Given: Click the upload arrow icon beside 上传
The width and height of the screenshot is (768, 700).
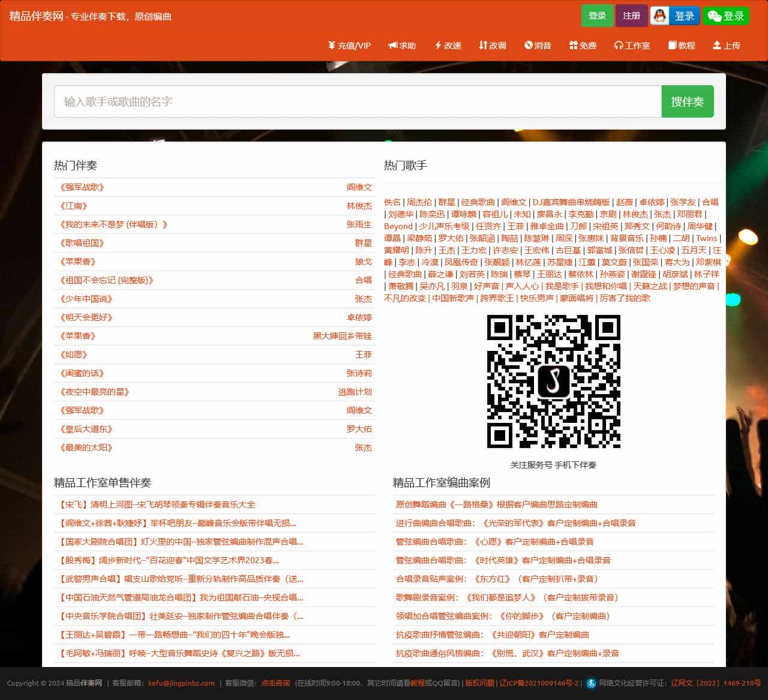Looking at the screenshot, I should pyautogui.click(x=716, y=46).
